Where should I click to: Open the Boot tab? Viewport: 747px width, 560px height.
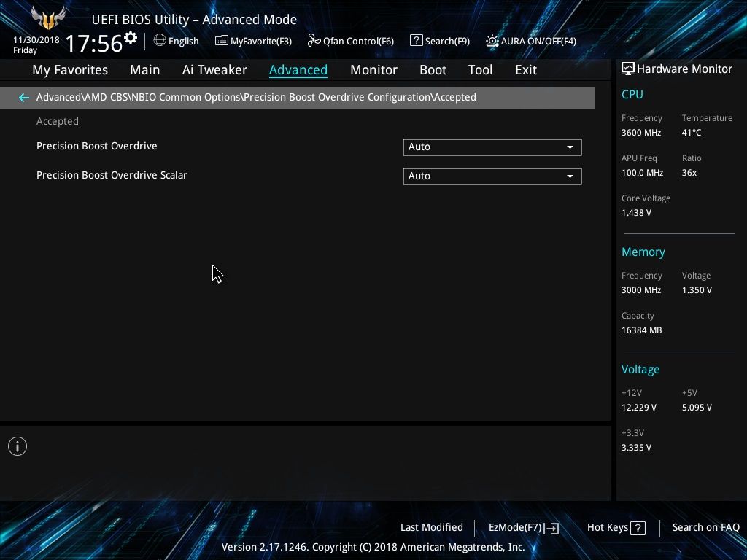(433, 70)
